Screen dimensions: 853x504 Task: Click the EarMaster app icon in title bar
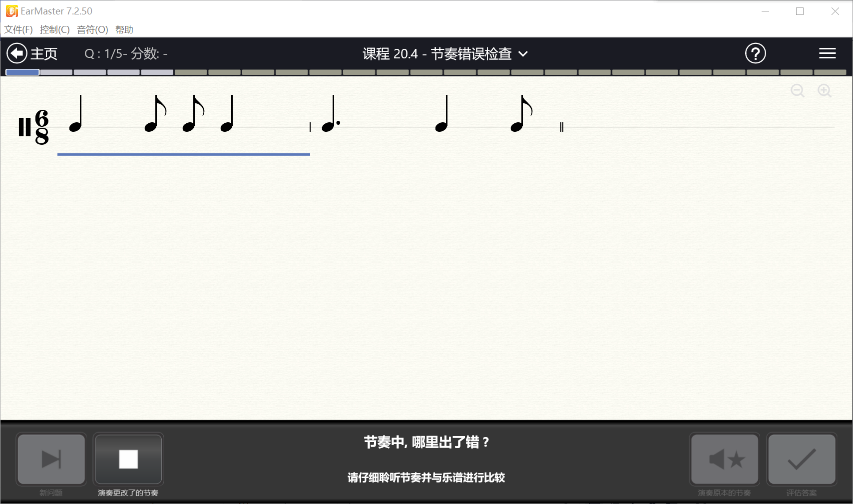coord(11,11)
